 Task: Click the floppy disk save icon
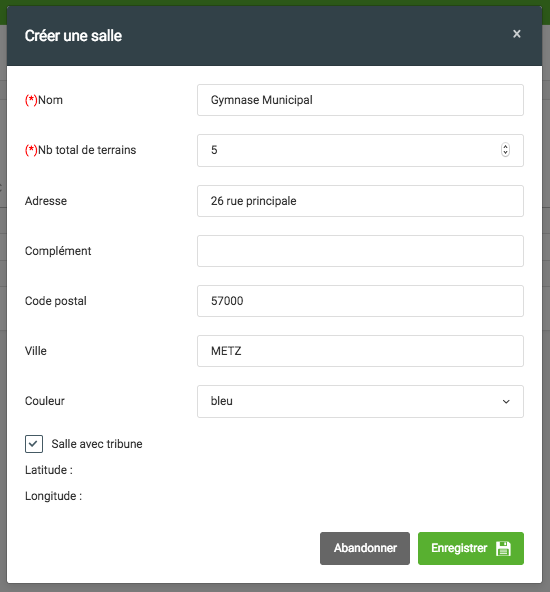[503, 548]
